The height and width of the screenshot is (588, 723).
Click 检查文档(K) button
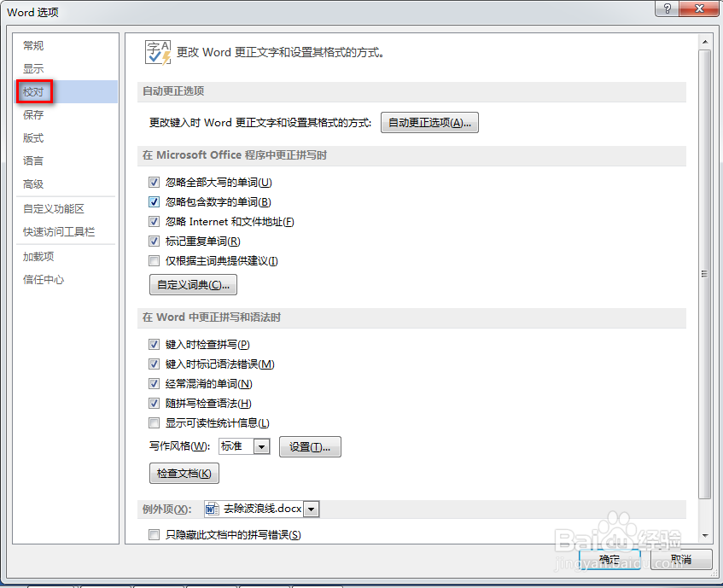pyautogui.click(x=184, y=474)
